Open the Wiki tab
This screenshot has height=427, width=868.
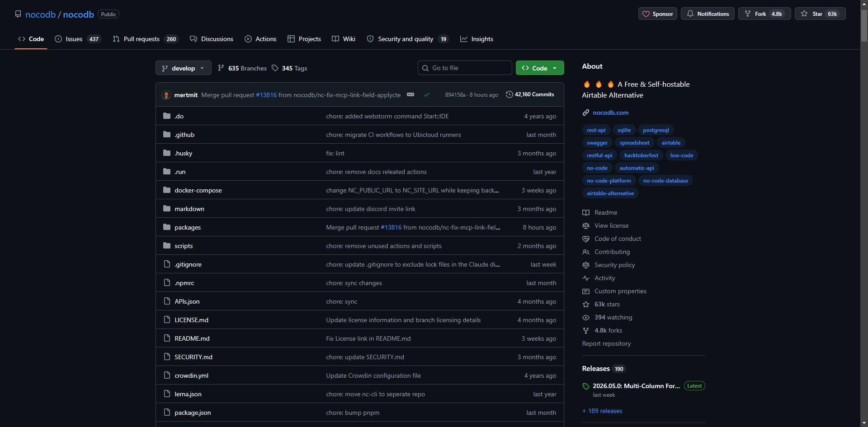click(344, 39)
